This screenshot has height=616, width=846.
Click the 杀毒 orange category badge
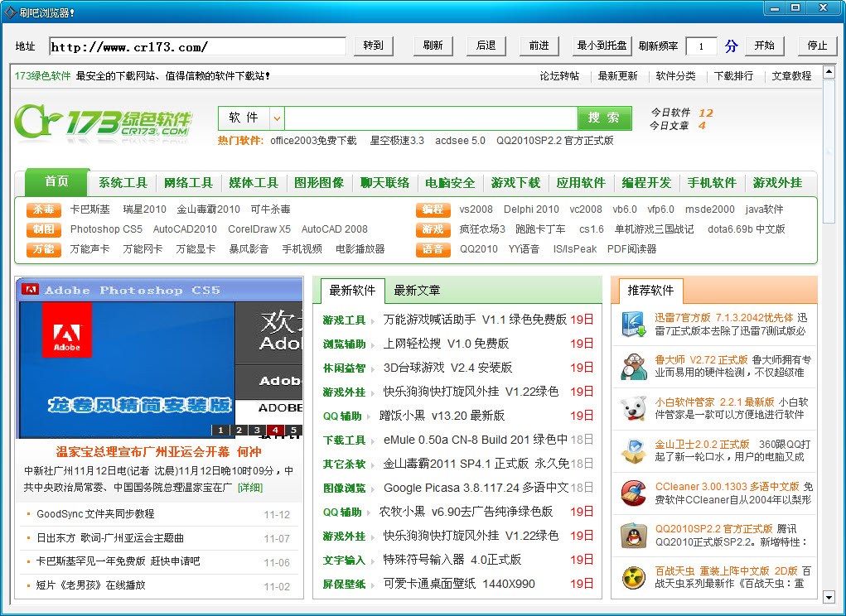click(44, 209)
